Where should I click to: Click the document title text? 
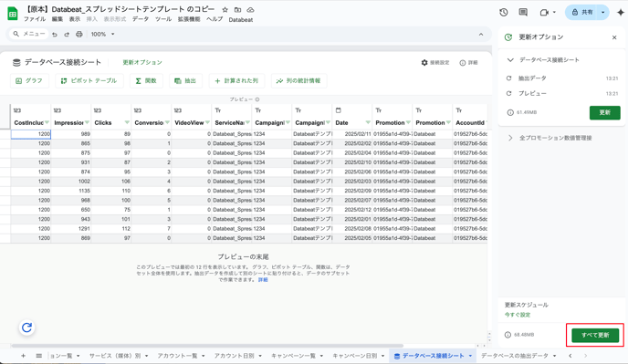click(x=120, y=9)
